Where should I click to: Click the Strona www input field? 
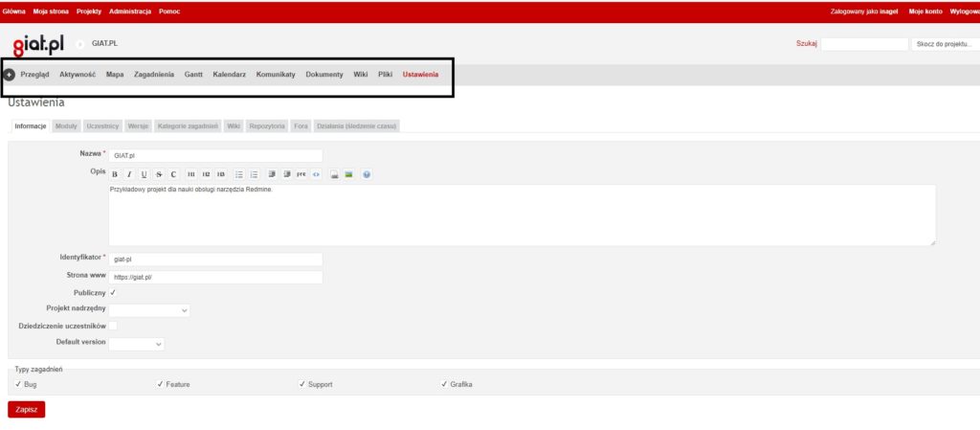tap(215, 277)
